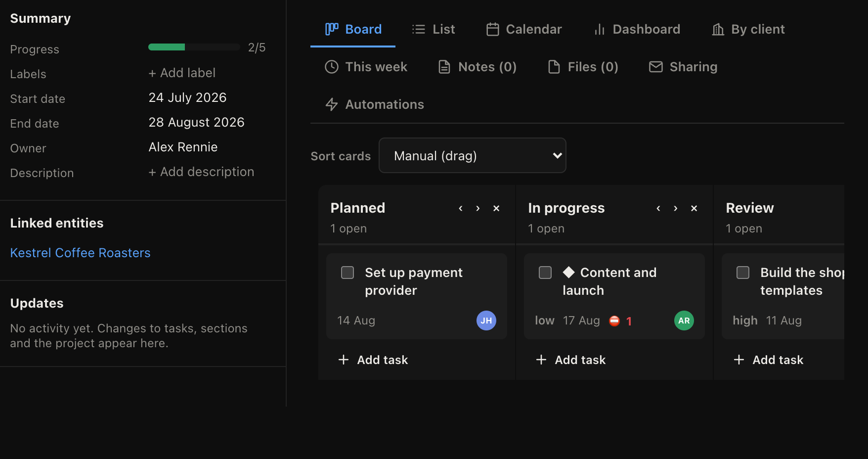Image resolution: width=868 pixels, height=459 pixels.
Task: Open the By client tab
Action: pos(748,29)
